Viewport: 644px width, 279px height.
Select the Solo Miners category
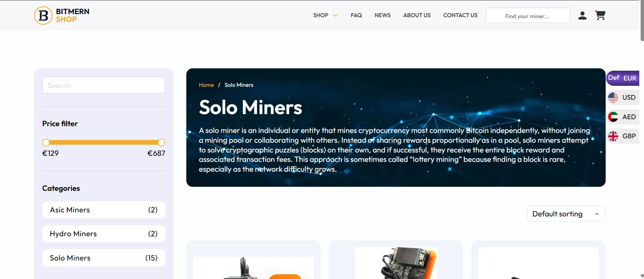104,258
